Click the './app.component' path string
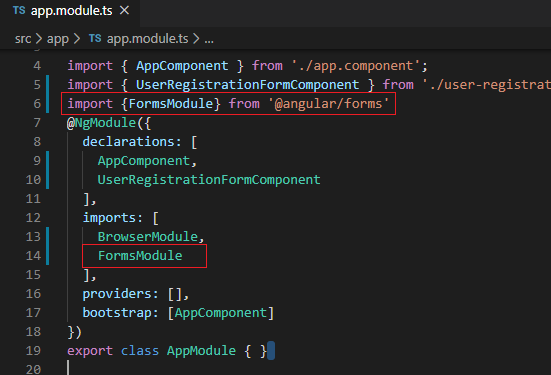 [x=356, y=66]
